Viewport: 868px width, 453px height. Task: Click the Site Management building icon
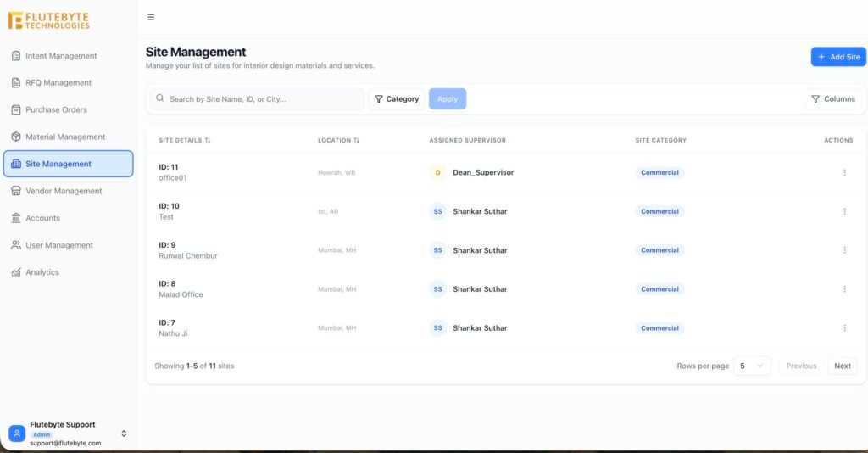click(x=16, y=164)
